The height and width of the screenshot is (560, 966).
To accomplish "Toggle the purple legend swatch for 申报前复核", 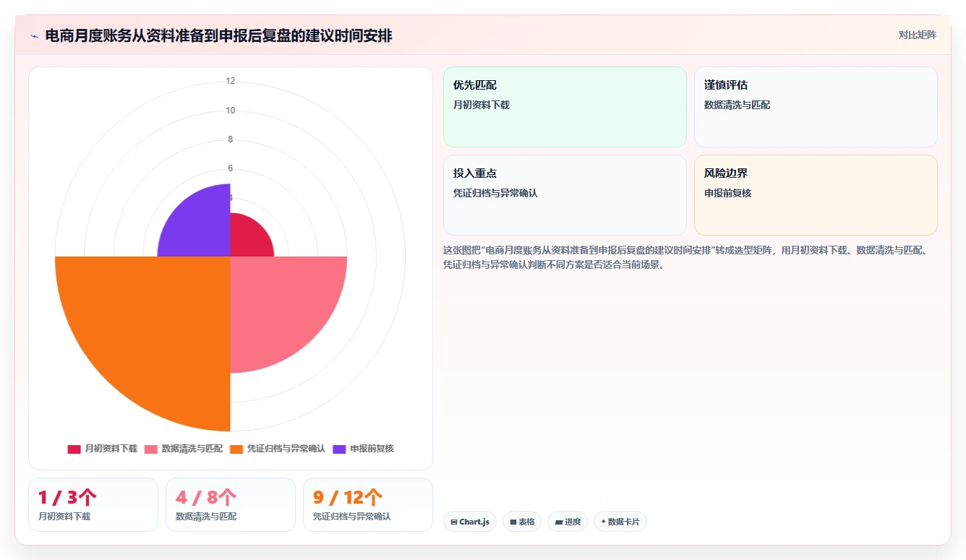I will (339, 449).
